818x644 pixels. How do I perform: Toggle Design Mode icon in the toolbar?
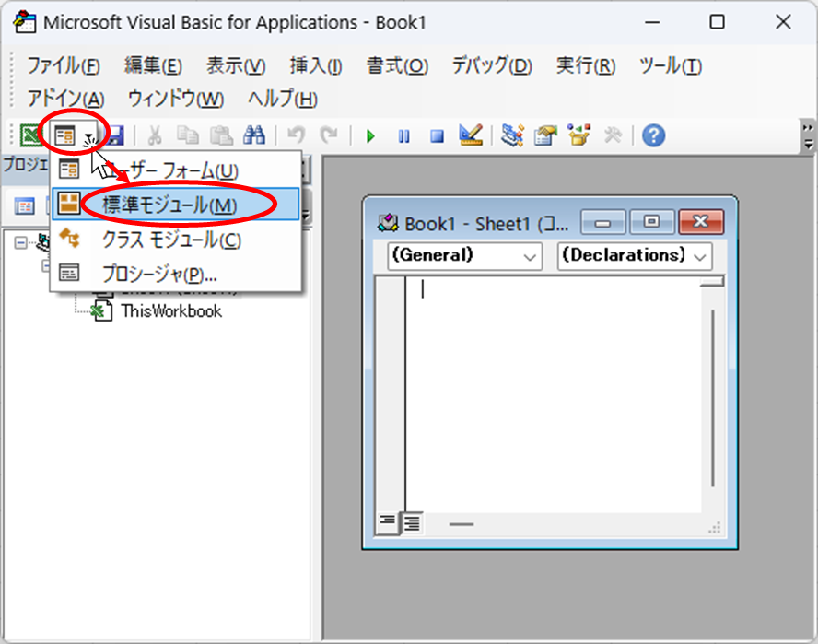[471, 135]
